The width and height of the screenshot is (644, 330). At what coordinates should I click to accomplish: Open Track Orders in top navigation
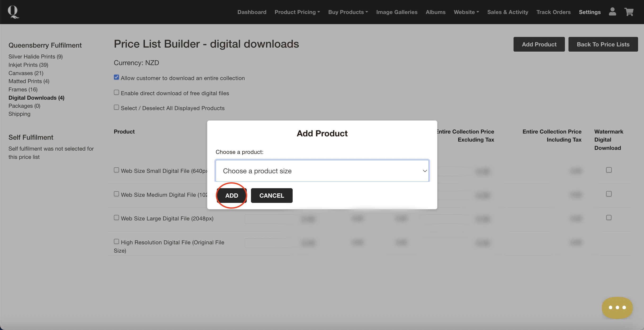553,12
